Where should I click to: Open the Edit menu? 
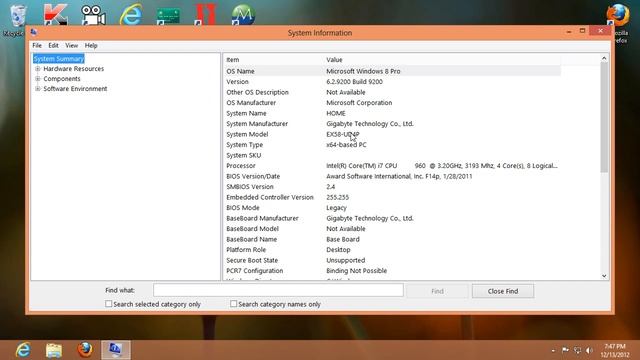tap(53, 45)
